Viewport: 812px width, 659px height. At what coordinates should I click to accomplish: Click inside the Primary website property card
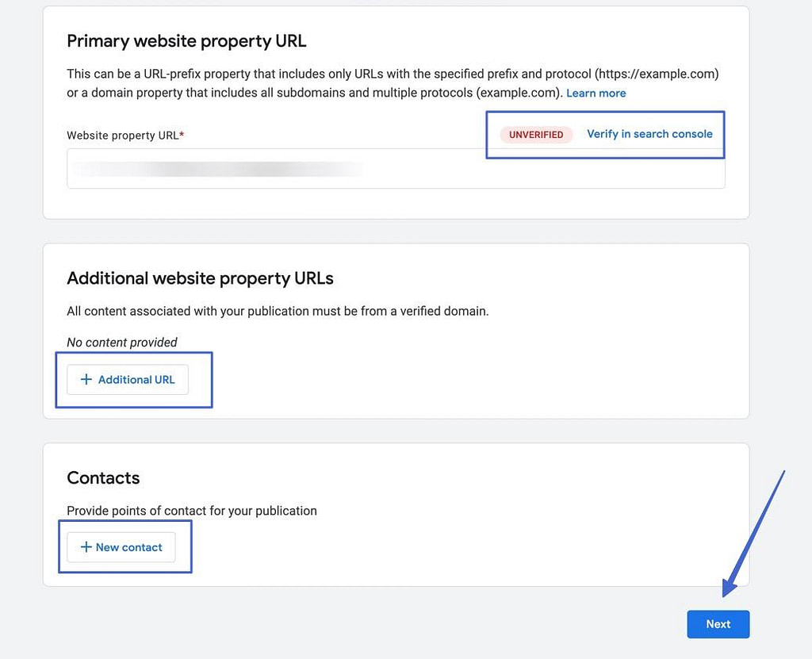point(396,111)
